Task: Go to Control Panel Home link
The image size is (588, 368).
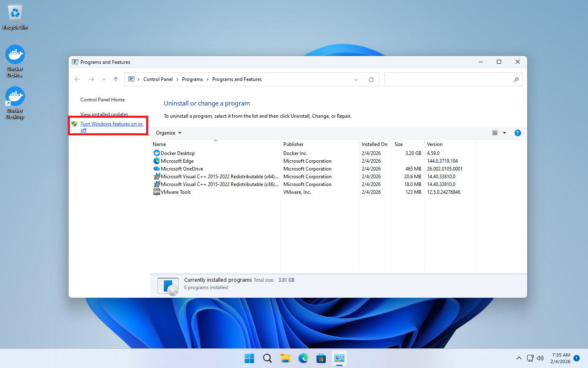Action: (102, 100)
